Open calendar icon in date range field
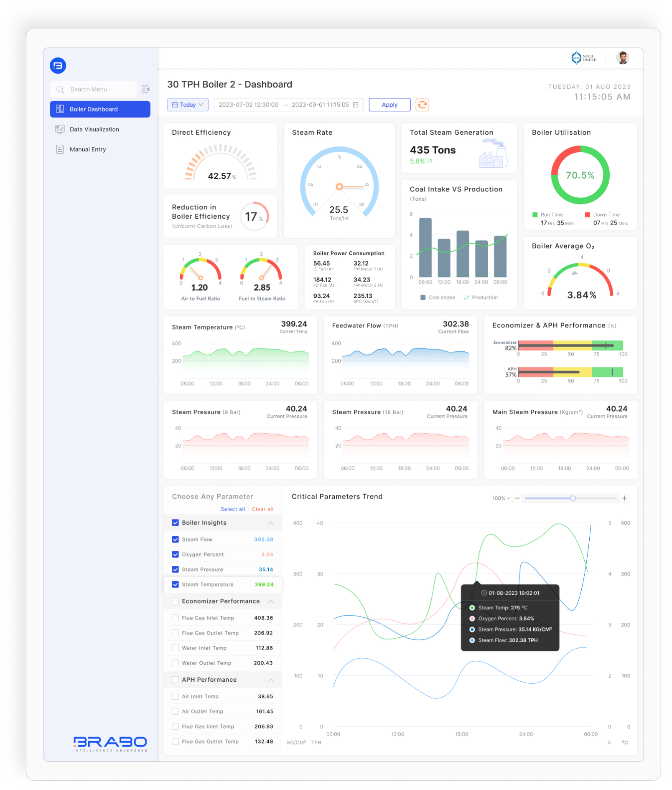The width and height of the screenshot is (672, 790). pos(356,105)
